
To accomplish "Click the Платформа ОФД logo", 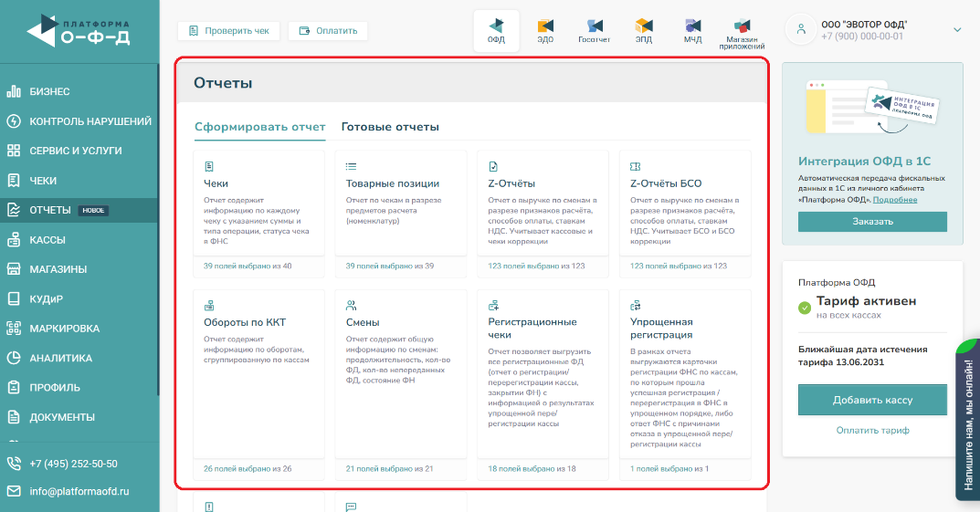I will tap(79, 32).
